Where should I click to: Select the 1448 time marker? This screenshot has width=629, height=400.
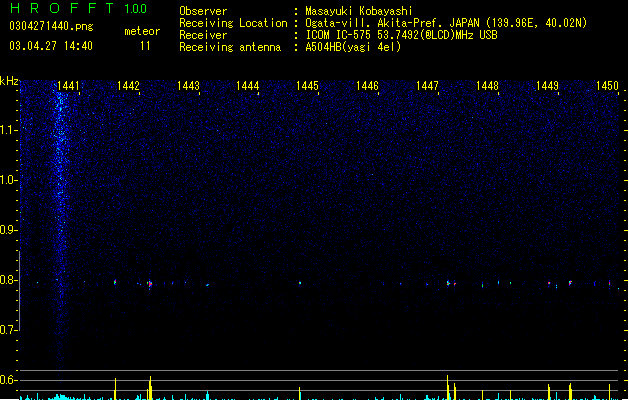click(487, 86)
